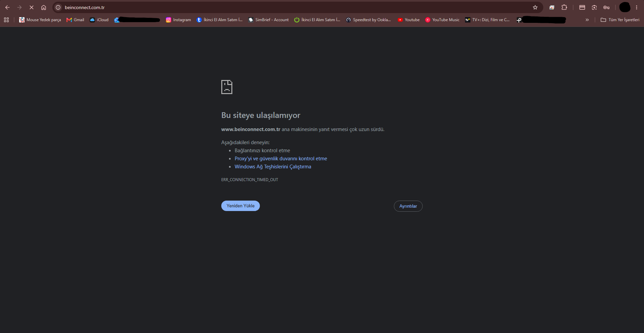Viewport: 644px width, 333px height.
Task: Open Instagram bookmark
Action: (x=178, y=20)
